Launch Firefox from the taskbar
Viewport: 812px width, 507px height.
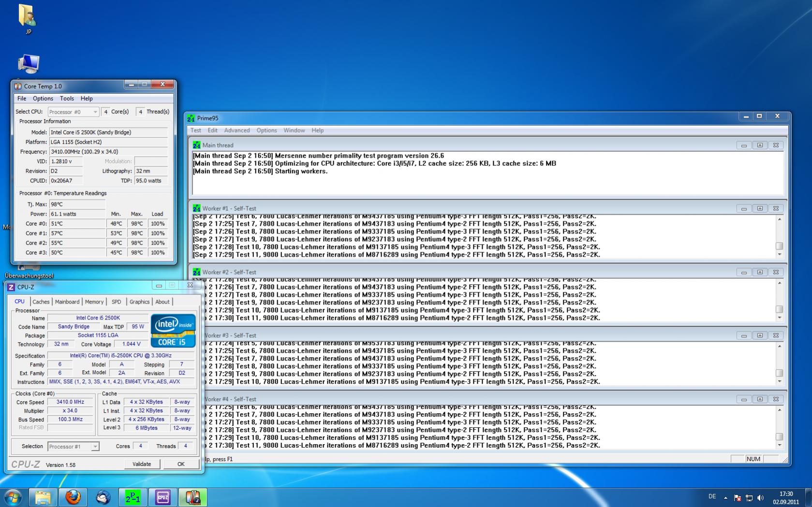73,497
